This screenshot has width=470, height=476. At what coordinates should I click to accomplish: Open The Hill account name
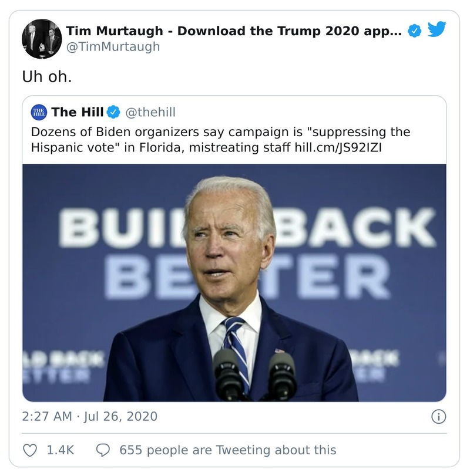point(78,112)
